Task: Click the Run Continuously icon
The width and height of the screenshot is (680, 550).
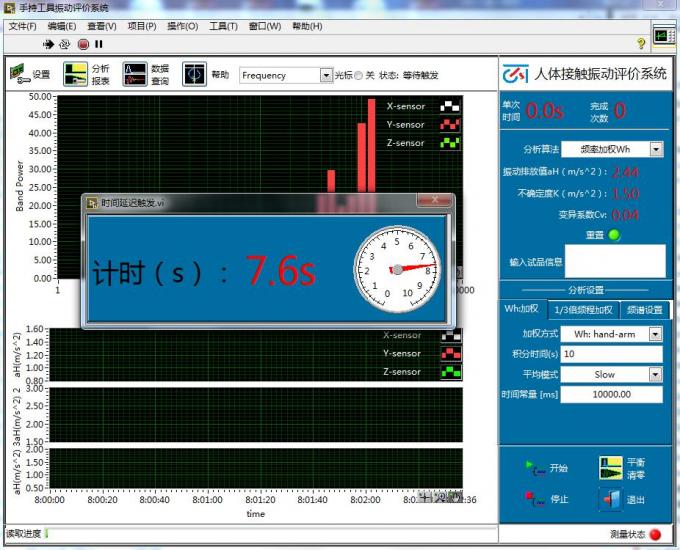Action: (x=65, y=44)
